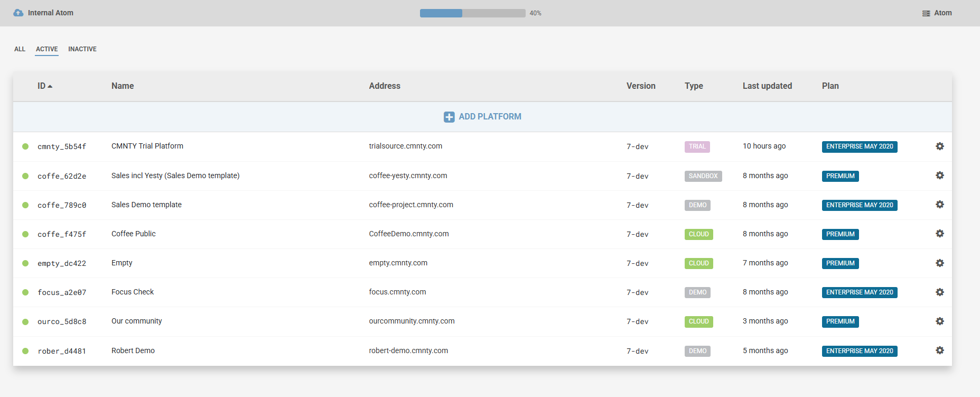Screen dimensions: 980x397
Task: Open the Atom menu icon at top right
Action: click(926, 13)
